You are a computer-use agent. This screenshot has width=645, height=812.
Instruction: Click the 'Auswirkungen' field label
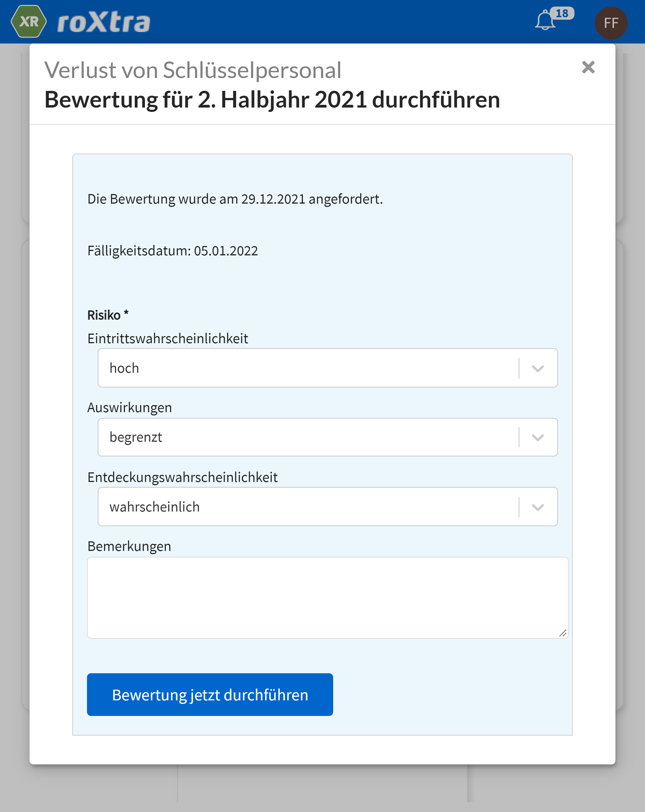point(130,408)
